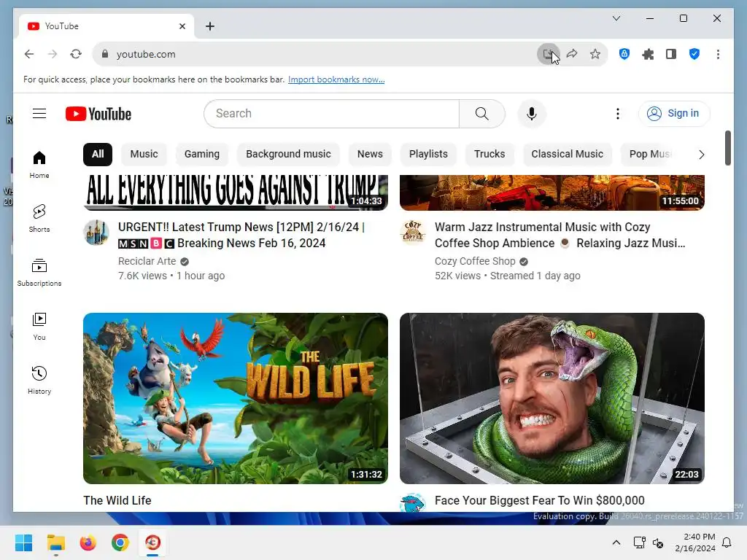The height and width of the screenshot is (560, 747).
Task: Open YouTube settings three-dot menu
Action: [617, 113]
